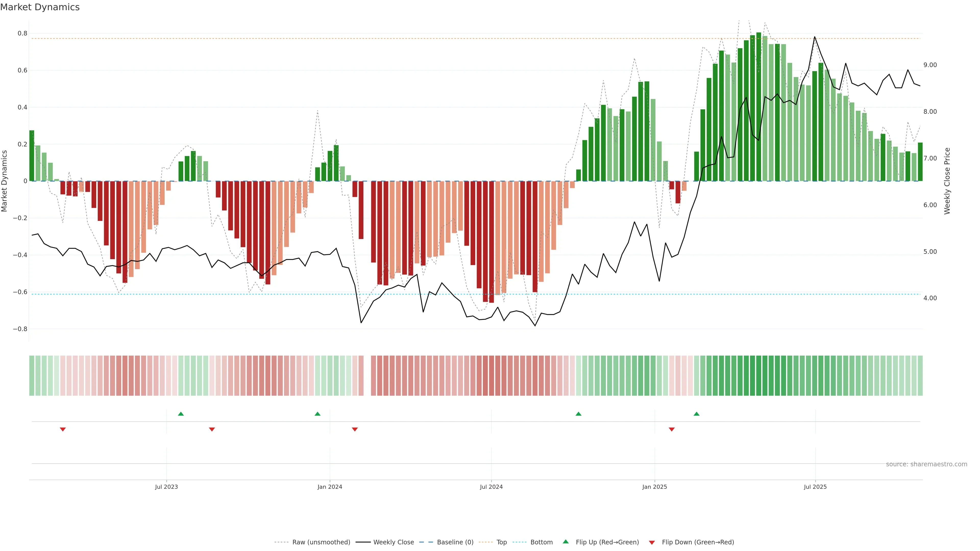Click red flip-down marker between Jul 2023 and Jan 2024
This screenshot has width=980, height=551.
click(x=212, y=429)
